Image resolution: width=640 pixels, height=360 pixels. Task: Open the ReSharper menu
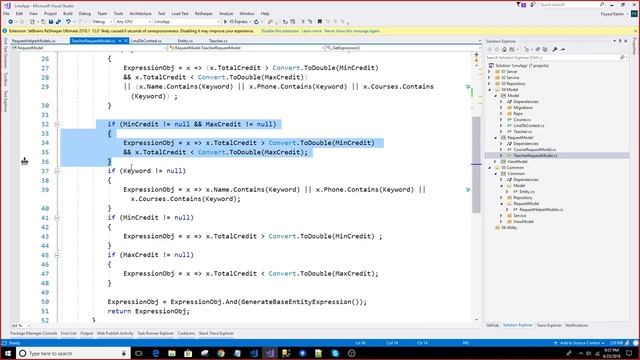(203, 13)
